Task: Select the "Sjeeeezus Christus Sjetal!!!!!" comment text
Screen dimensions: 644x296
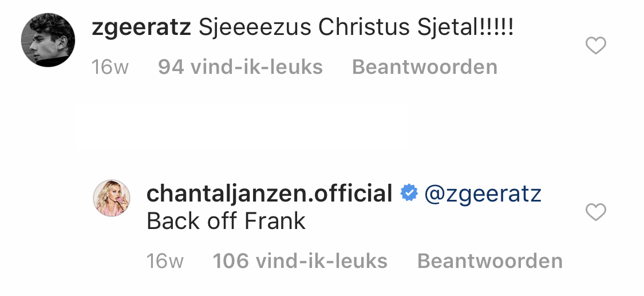Action: [356, 29]
